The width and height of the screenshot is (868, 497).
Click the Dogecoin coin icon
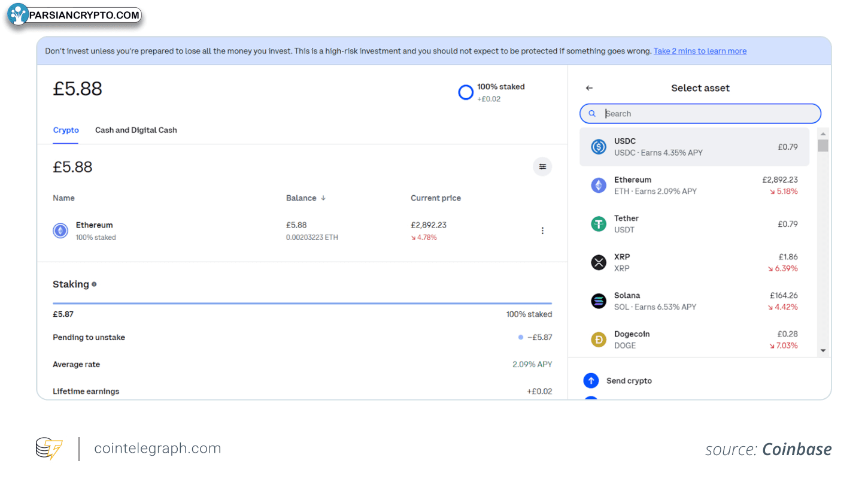(599, 340)
